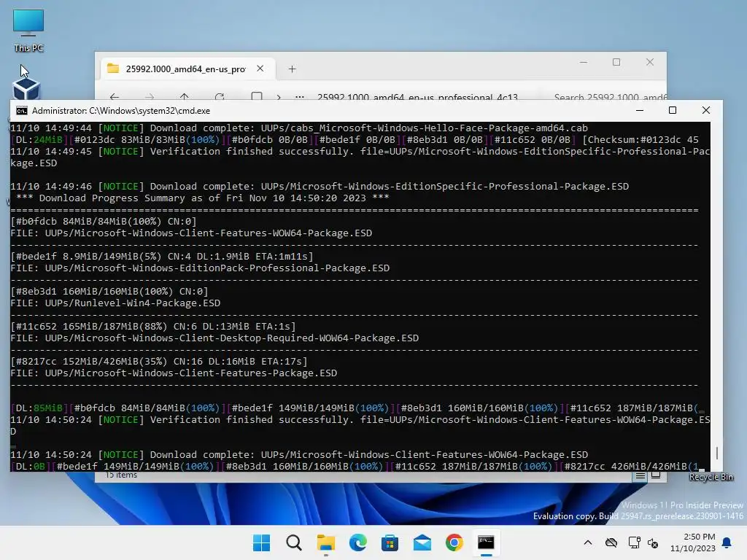Go back in File Explorer
Image resolution: width=747 pixels, height=560 pixels.
pyautogui.click(x=115, y=97)
